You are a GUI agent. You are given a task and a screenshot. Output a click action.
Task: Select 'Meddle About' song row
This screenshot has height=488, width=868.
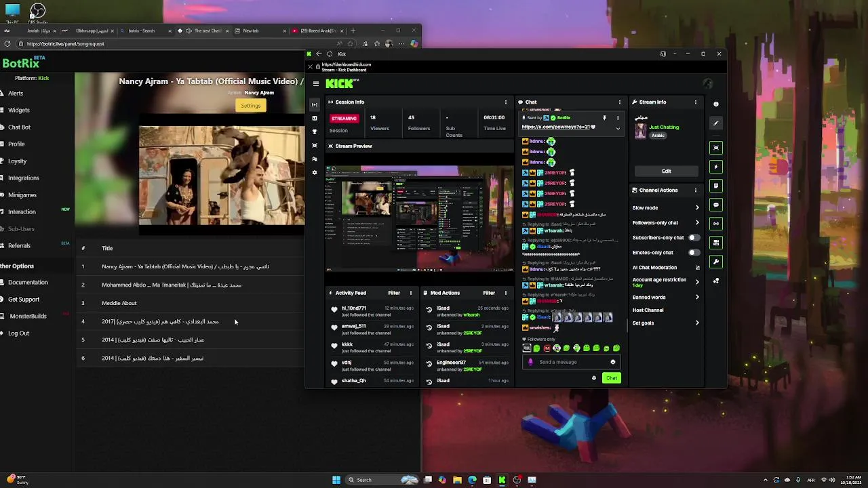coord(190,303)
